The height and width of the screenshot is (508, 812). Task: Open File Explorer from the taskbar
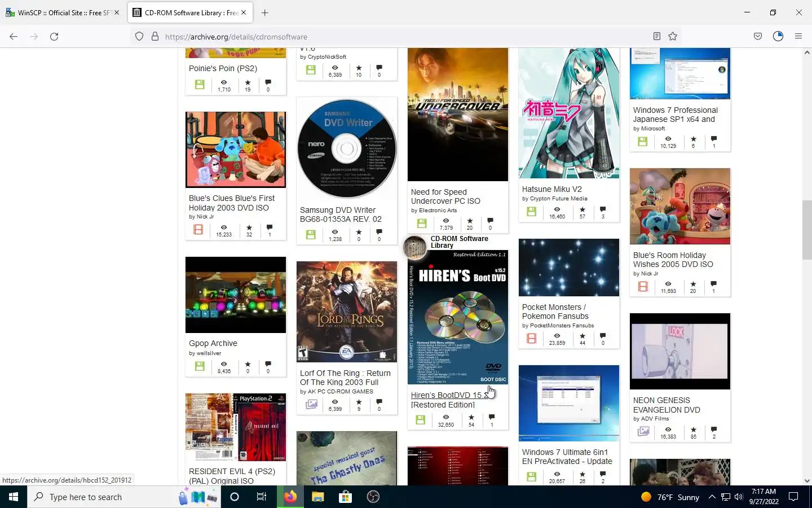[x=318, y=497]
